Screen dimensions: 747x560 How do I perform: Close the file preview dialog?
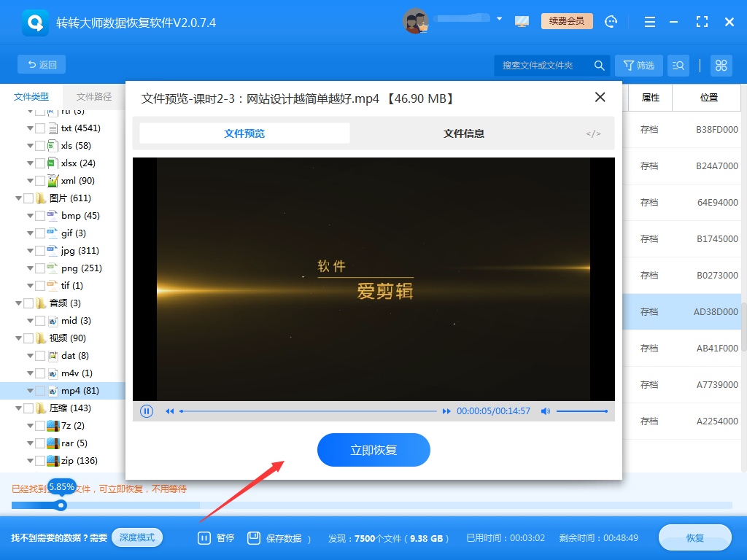pyautogui.click(x=600, y=97)
